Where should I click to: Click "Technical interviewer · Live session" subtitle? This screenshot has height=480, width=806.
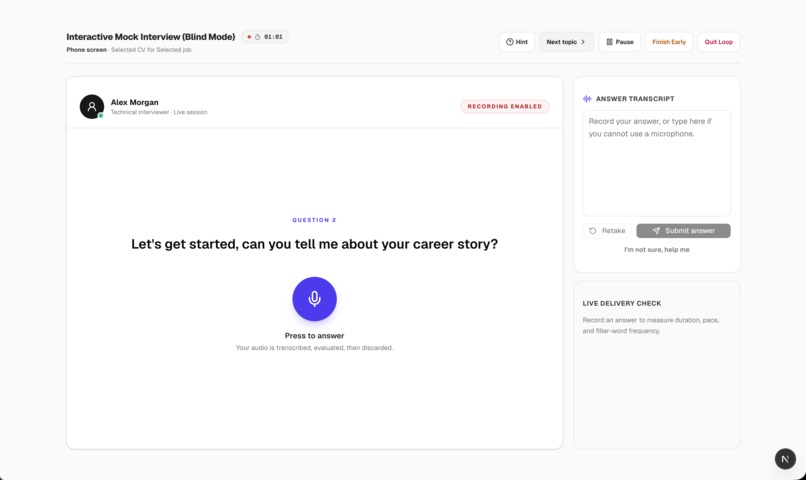click(159, 112)
